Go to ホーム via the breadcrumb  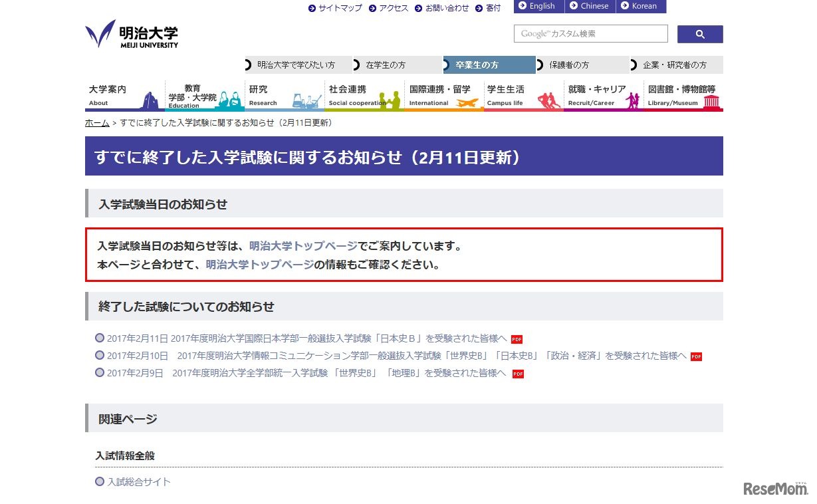97,123
